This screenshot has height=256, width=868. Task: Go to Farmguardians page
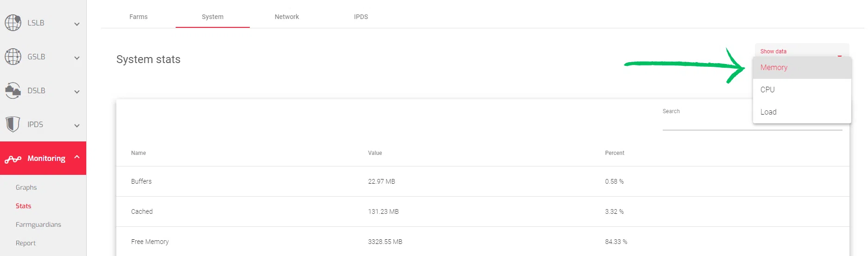click(x=38, y=224)
